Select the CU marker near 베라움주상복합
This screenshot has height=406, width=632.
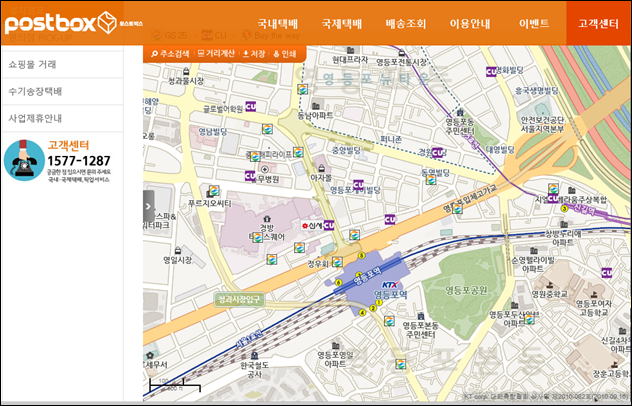pyautogui.click(x=553, y=199)
